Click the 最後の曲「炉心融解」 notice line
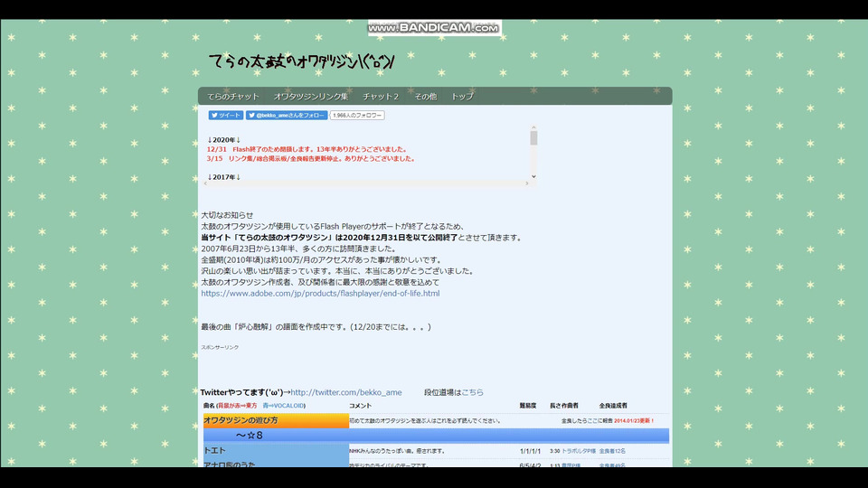 tap(316, 327)
